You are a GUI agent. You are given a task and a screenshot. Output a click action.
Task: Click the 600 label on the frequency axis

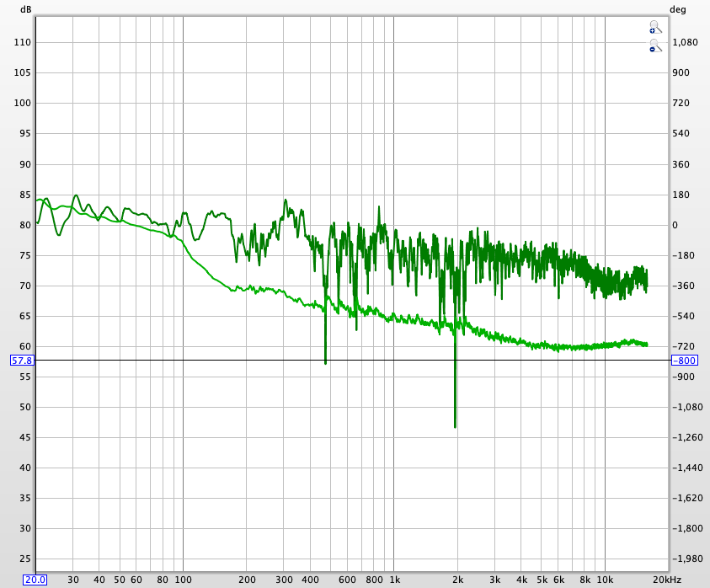347,580
